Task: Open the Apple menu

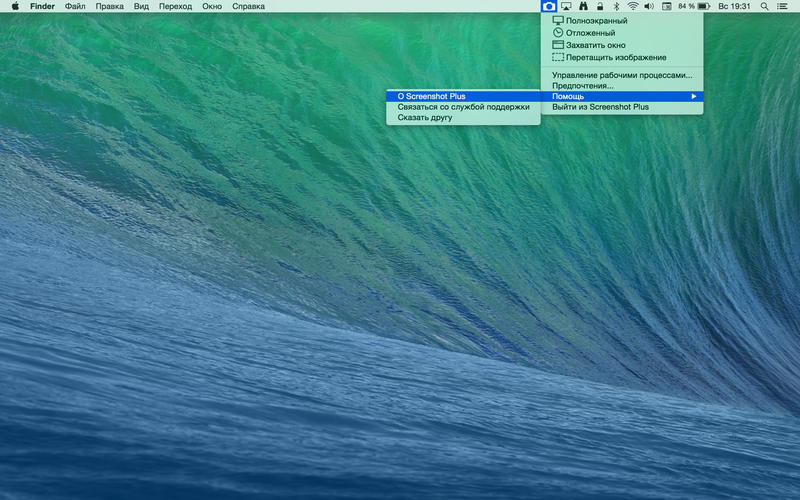Action: (x=15, y=6)
